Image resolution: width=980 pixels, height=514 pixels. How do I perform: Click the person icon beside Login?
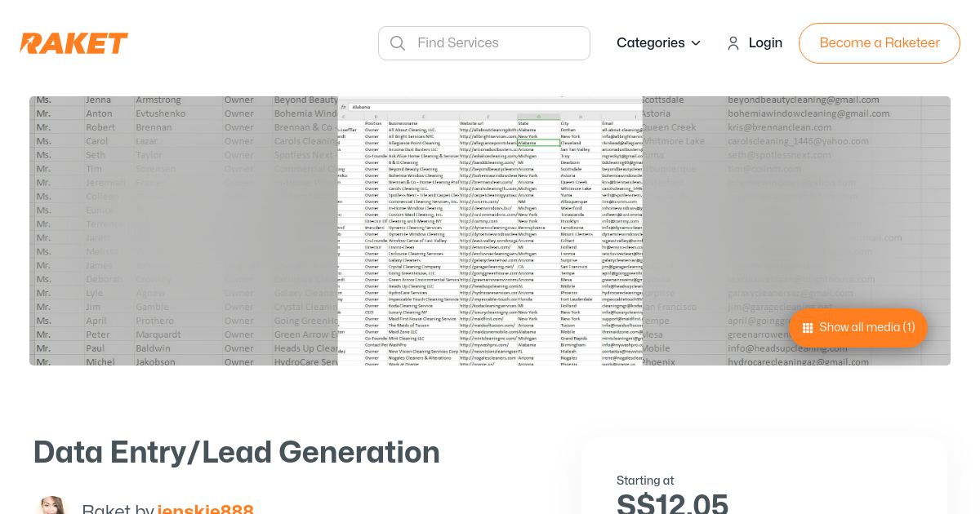click(x=733, y=42)
